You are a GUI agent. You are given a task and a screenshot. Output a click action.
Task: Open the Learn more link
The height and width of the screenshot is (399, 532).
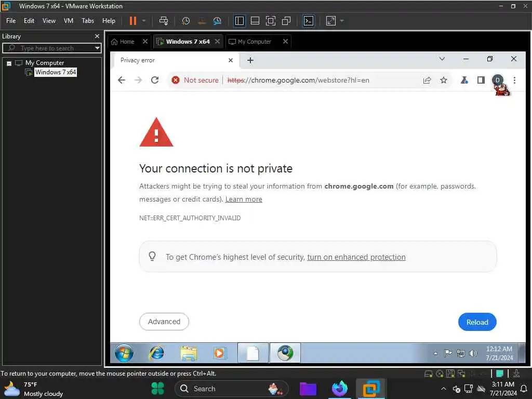244,199
